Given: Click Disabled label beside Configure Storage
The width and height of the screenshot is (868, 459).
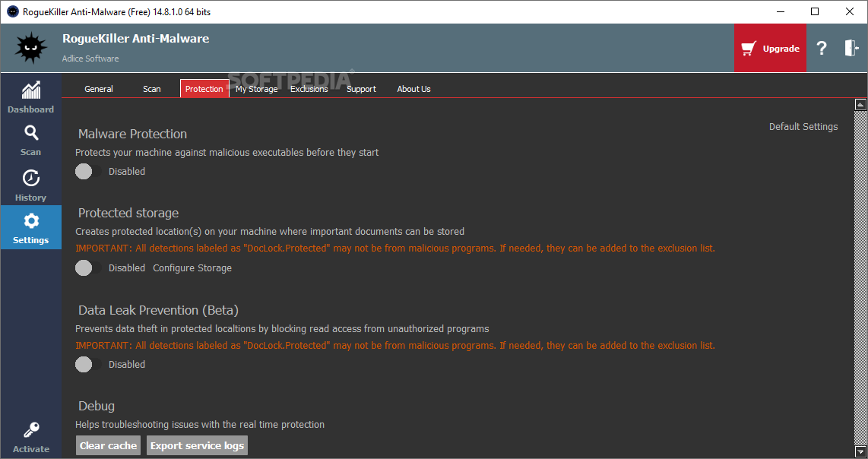Looking at the screenshot, I should 127,268.
